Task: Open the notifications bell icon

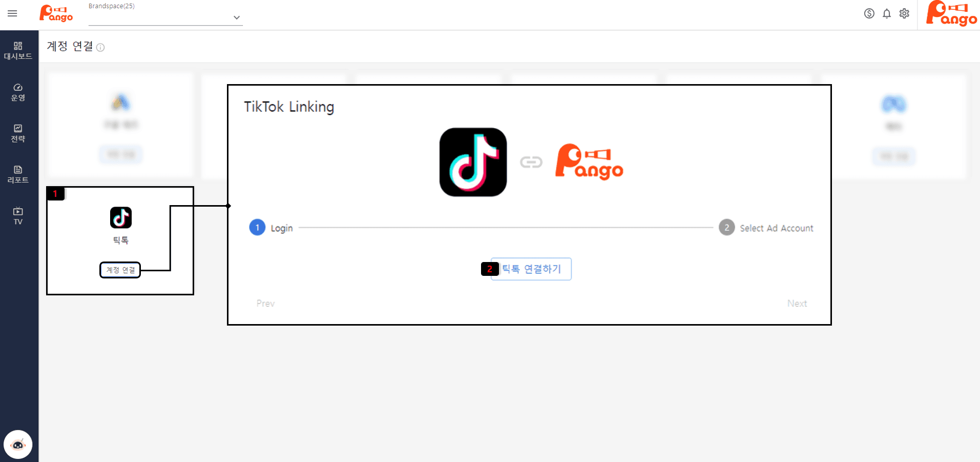Action: (887, 13)
